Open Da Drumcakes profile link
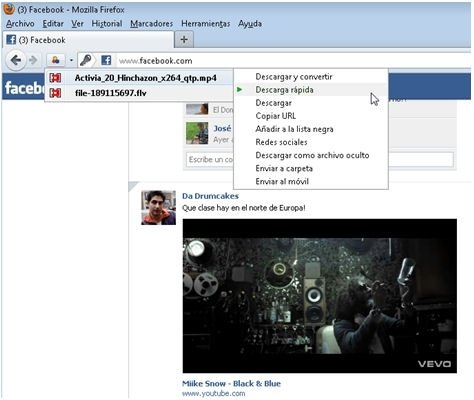The height and width of the screenshot is (400, 474). (x=210, y=196)
